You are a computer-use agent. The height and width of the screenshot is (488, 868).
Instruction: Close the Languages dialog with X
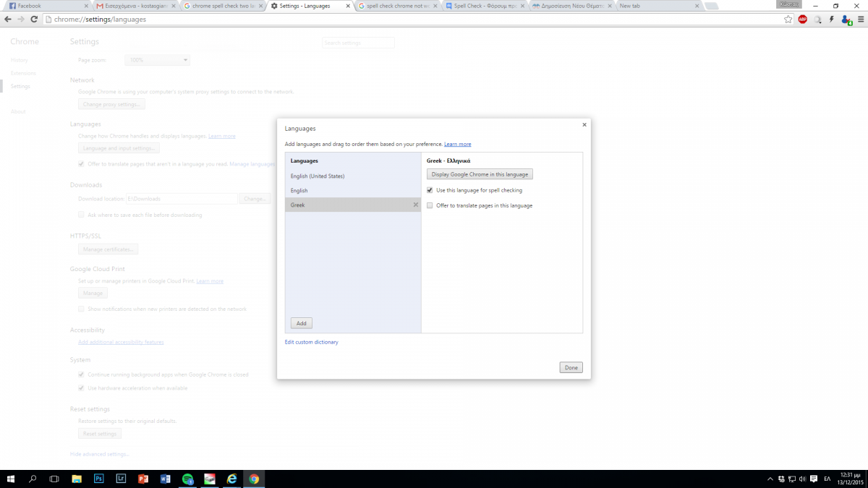[x=584, y=124]
